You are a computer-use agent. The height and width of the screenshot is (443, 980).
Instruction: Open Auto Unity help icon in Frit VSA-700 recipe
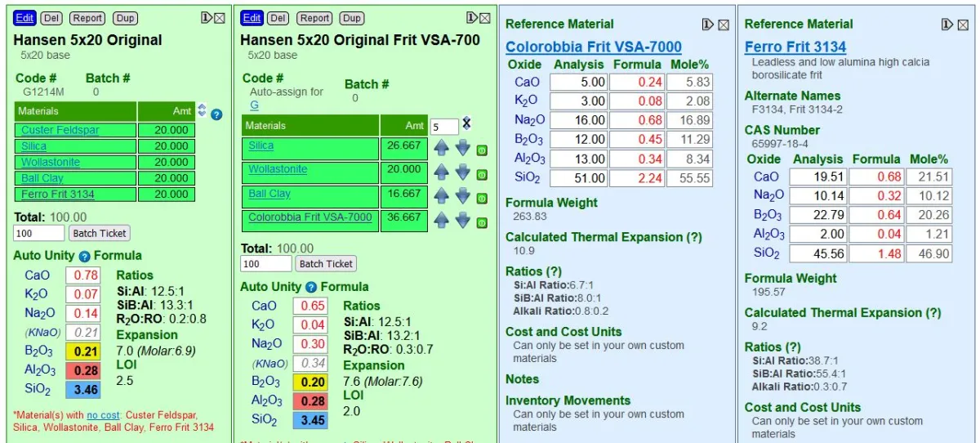pyautogui.click(x=311, y=288)
